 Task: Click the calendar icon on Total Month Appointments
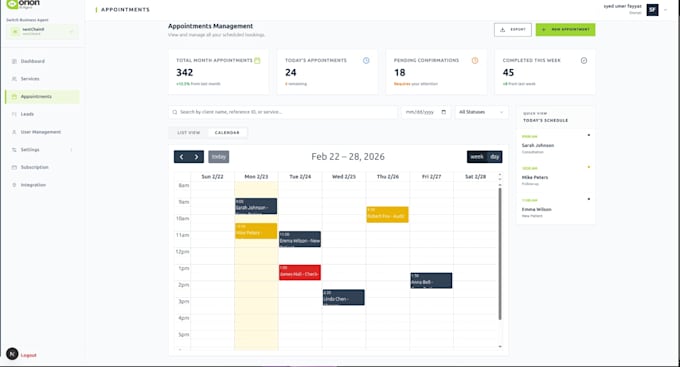(x=257, y=61)
